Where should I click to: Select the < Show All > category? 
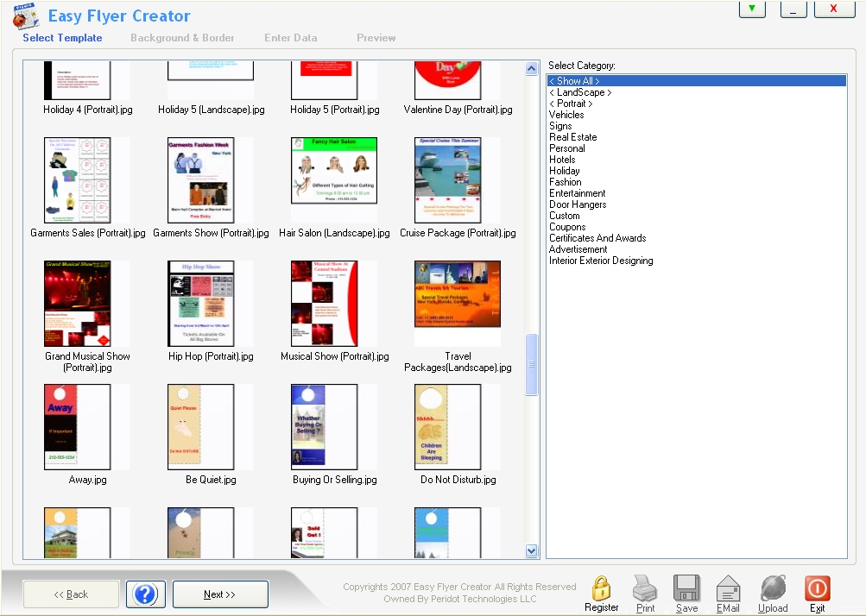click(697, 81)
